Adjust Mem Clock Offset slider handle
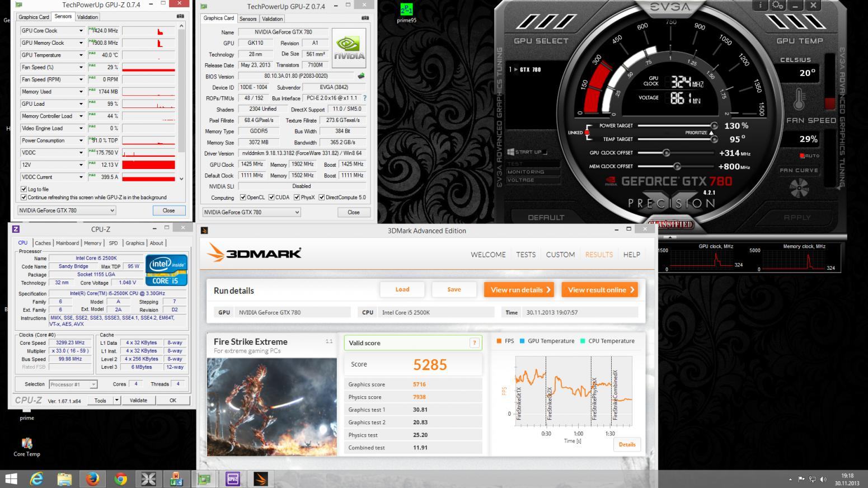The width and height of the screenshot is (868, 488). (x=677, y=166)
